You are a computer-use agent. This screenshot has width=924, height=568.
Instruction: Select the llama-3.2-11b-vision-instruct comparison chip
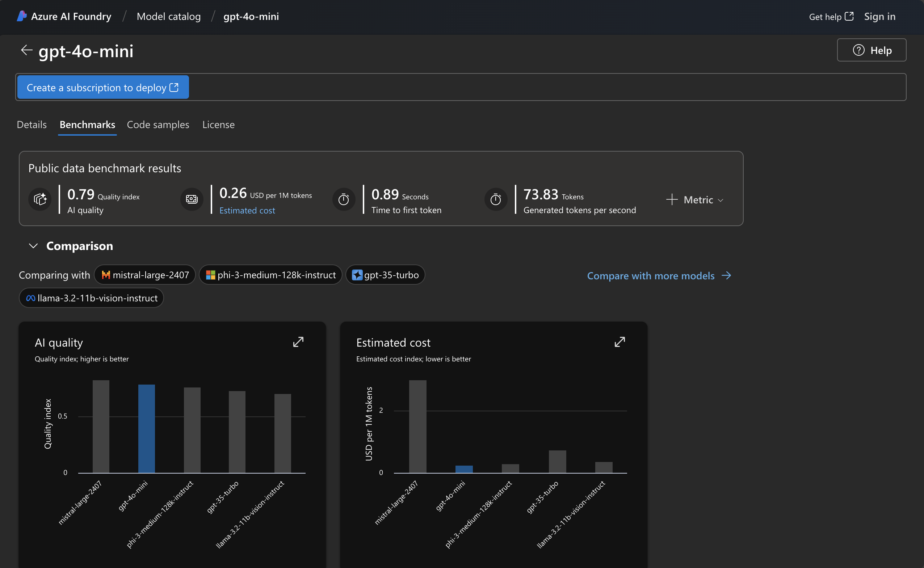(91, 298)
